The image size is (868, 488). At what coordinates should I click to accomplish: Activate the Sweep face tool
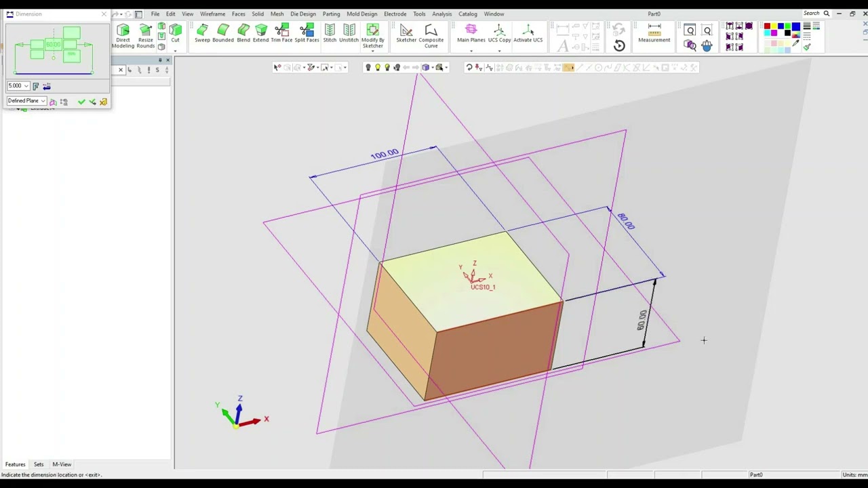point(202,33)
